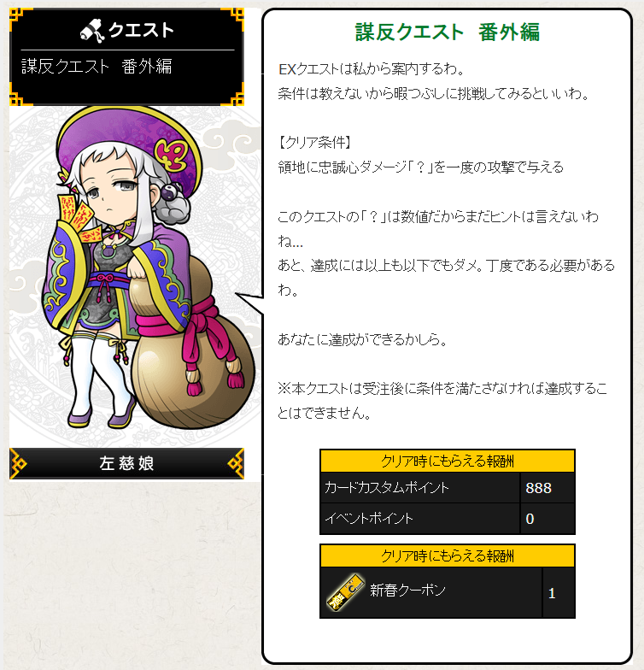Screen dimensions: 644x670
Task: Click the 新春クーポン ticket icon
Action: (x=345, y=592)
